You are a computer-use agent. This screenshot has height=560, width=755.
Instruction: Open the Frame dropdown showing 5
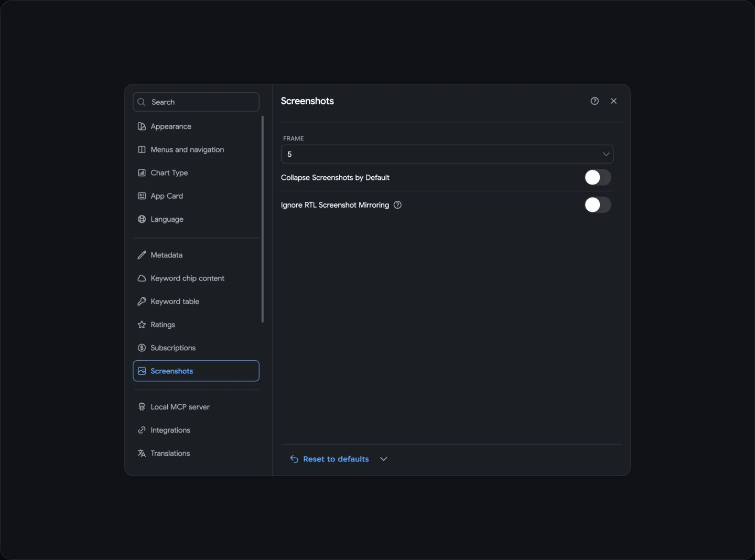click(447, 154)
